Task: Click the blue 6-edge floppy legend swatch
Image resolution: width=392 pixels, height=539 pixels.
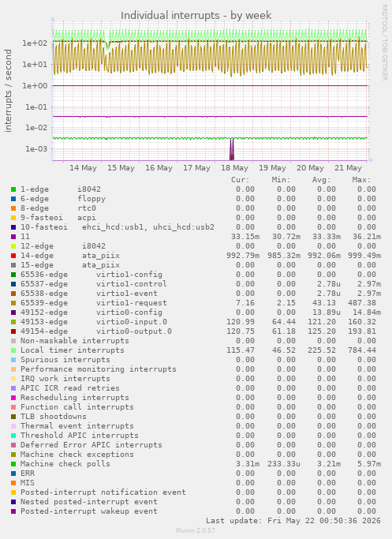Action: 13,199
